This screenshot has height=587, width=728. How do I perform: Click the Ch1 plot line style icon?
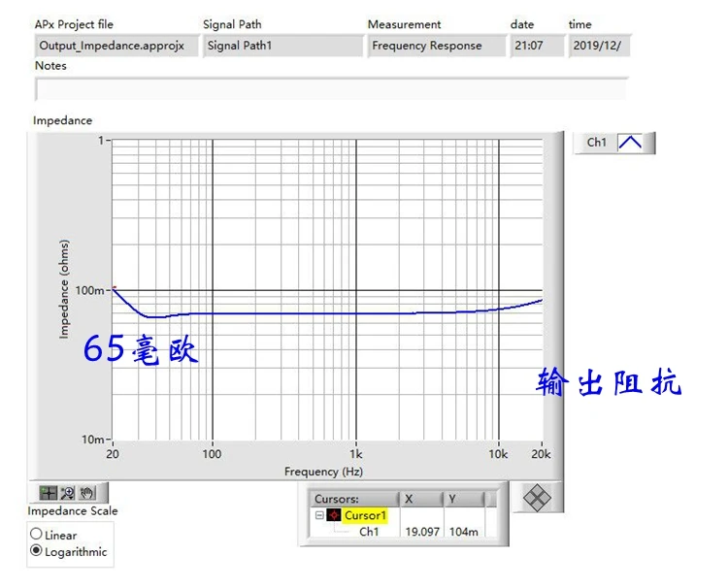630,143
